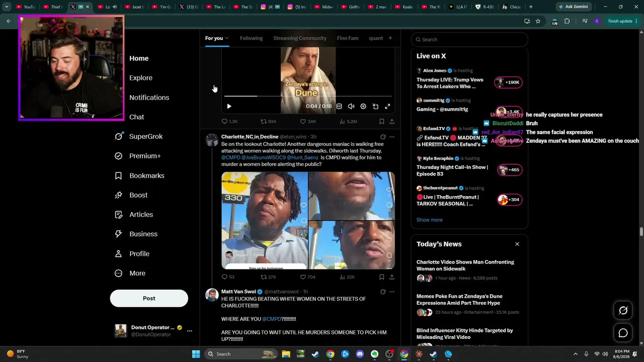Open a new browser tab
Image resolution: width=644 pixels, height=362 pixels.
[x=531, y=7]
